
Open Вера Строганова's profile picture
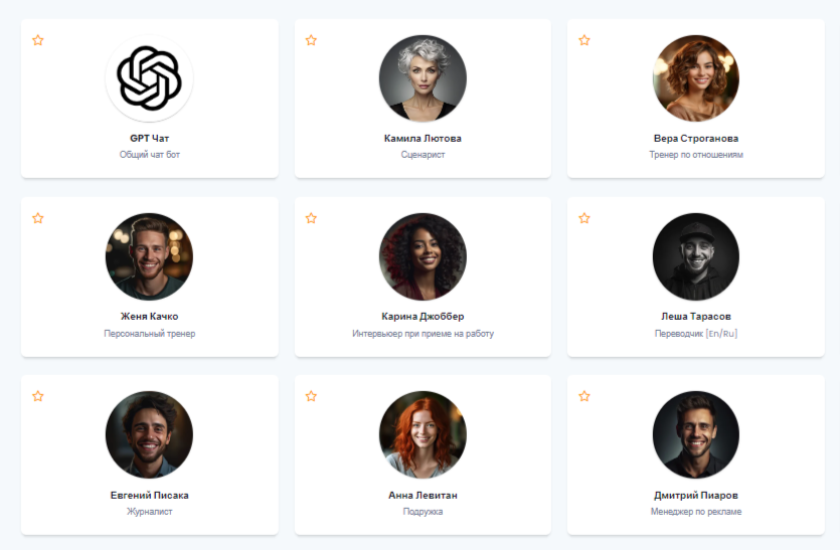coord(696,79)
